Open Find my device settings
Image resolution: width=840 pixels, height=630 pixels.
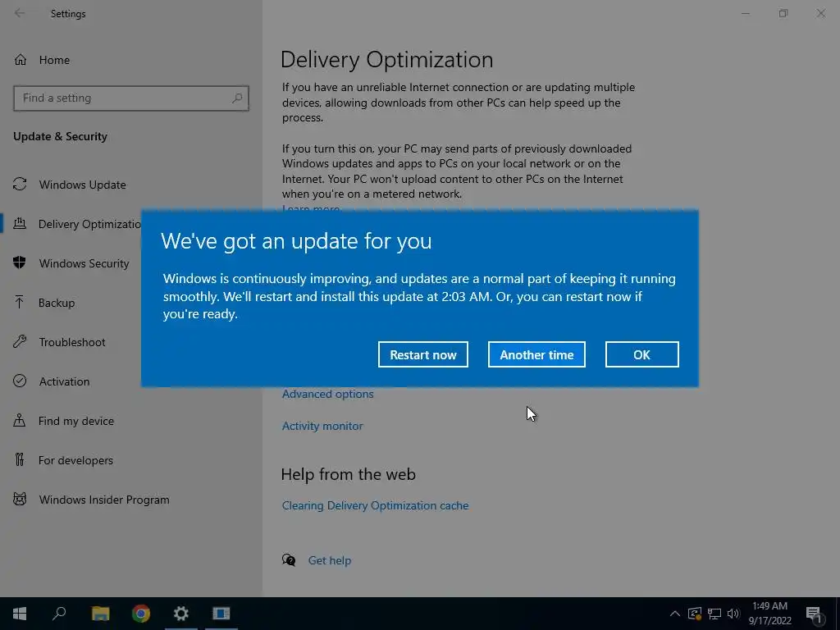pos(76,421)
